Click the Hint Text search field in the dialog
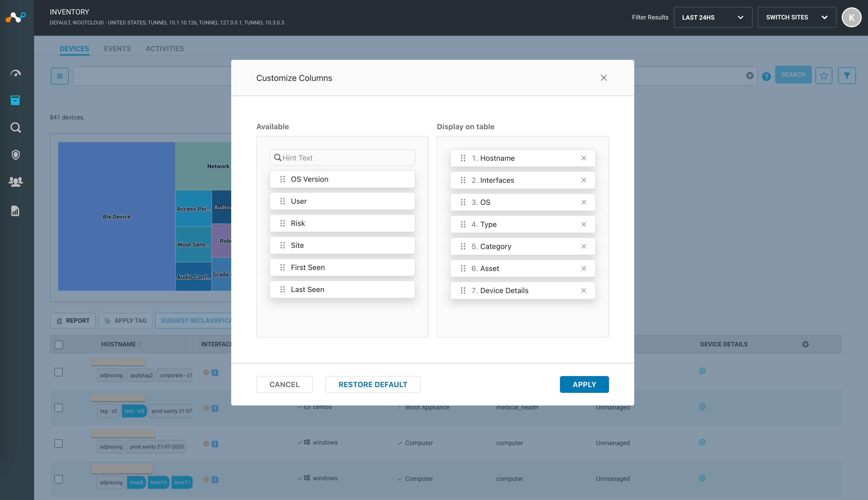Viewport: 868px width, 500px height. tap(342, 157)
